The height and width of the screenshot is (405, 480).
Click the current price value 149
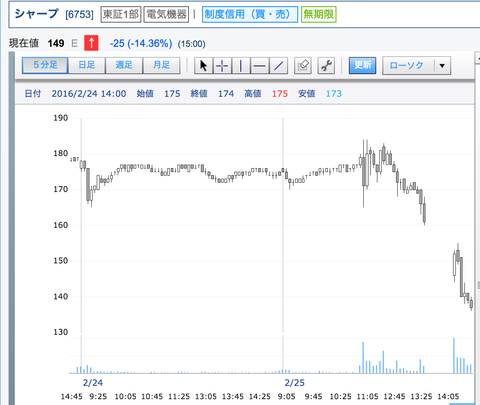point(56,43)
